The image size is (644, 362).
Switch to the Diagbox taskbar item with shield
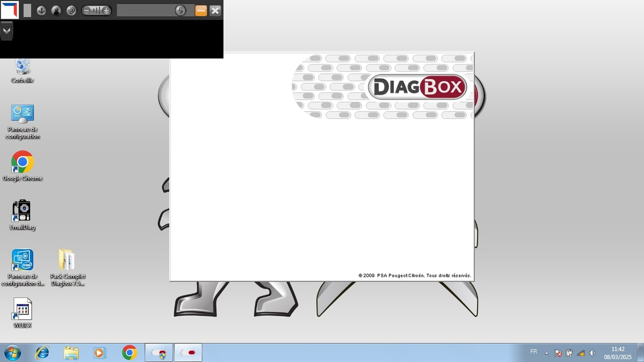(159, 353)
